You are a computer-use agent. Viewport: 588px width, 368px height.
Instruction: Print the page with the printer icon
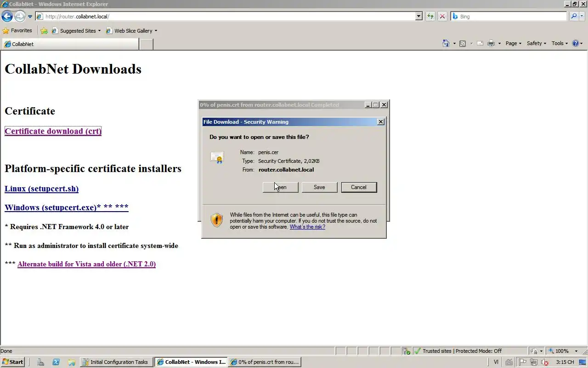[491, 44]
